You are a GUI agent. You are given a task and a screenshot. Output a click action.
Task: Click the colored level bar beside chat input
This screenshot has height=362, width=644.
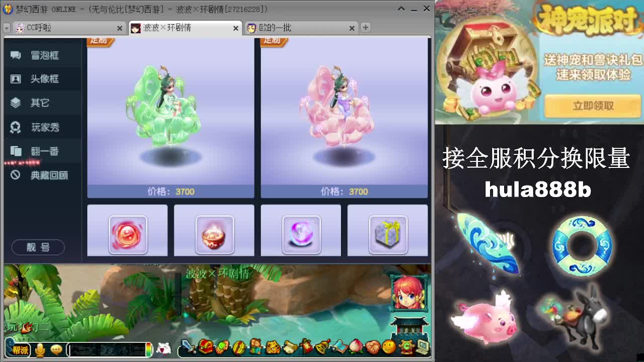pos(148,349)
